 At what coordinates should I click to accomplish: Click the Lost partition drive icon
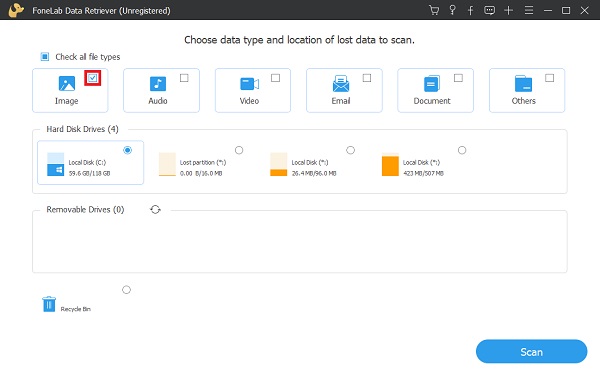167,164
